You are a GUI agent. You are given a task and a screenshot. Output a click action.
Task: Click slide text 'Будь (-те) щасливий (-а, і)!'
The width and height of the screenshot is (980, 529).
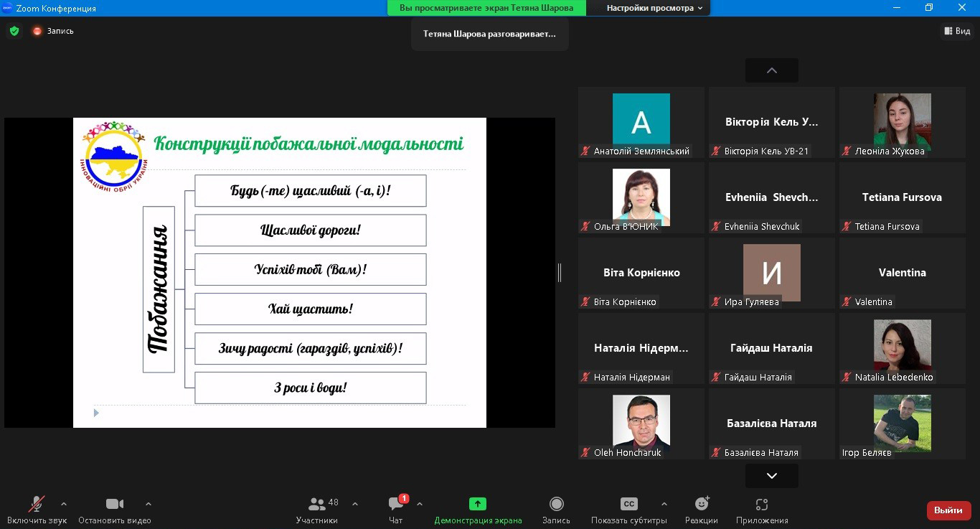tap(310, 191)
